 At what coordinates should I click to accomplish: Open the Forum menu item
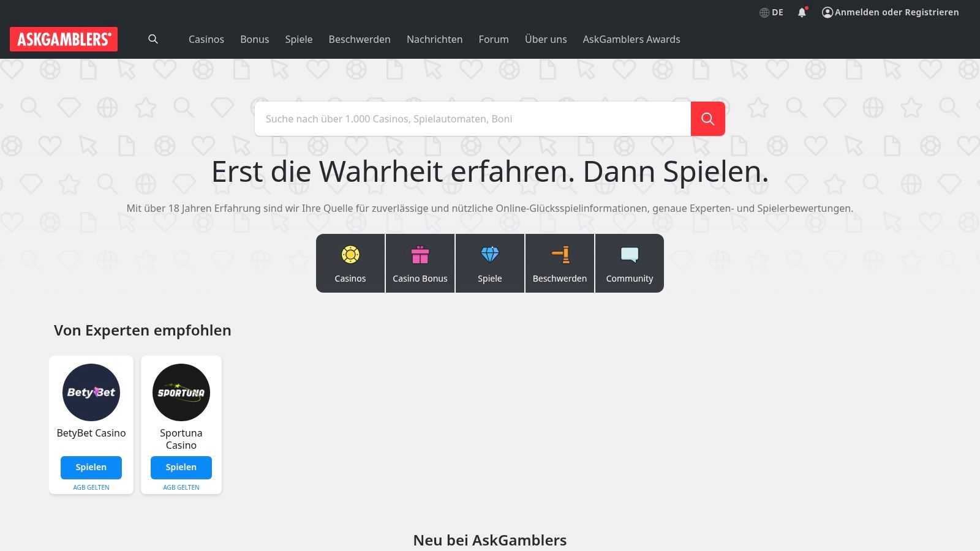tap(493, 39)
